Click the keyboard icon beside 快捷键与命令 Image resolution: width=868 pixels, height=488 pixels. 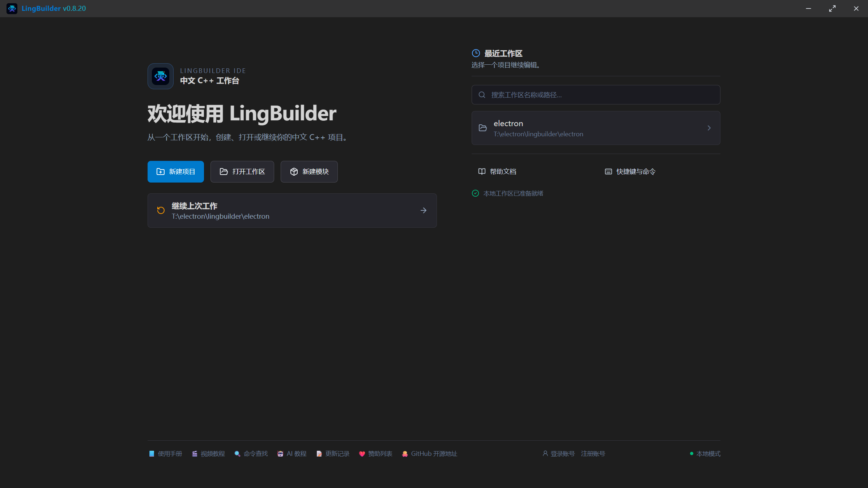pos(608,172)
